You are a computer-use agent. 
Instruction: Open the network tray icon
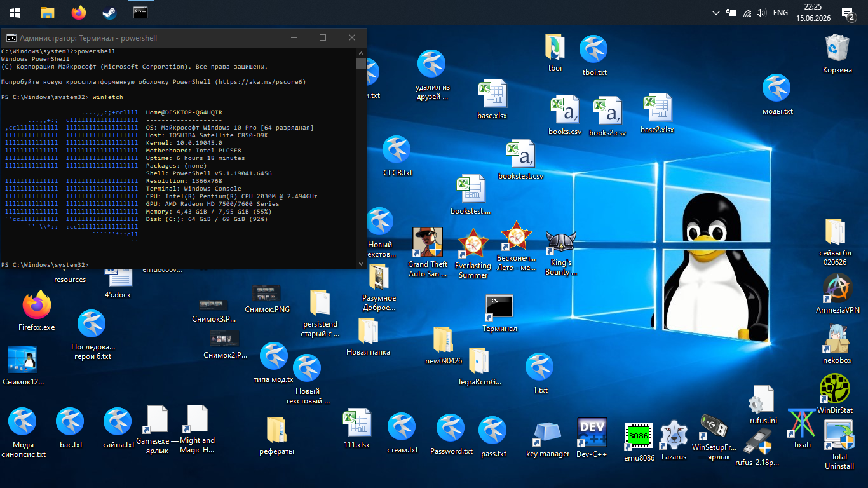747,12
